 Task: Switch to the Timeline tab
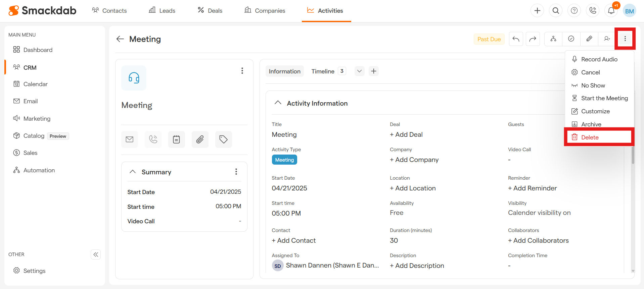coord(323,71)
